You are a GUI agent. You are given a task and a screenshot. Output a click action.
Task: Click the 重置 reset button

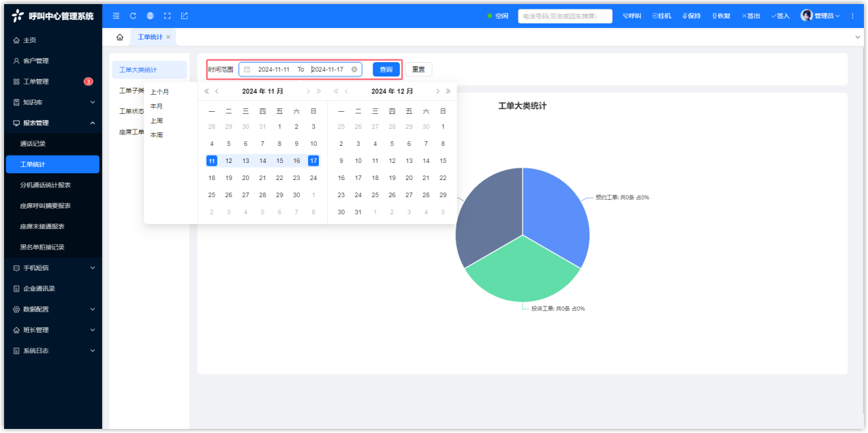[418, 70]
